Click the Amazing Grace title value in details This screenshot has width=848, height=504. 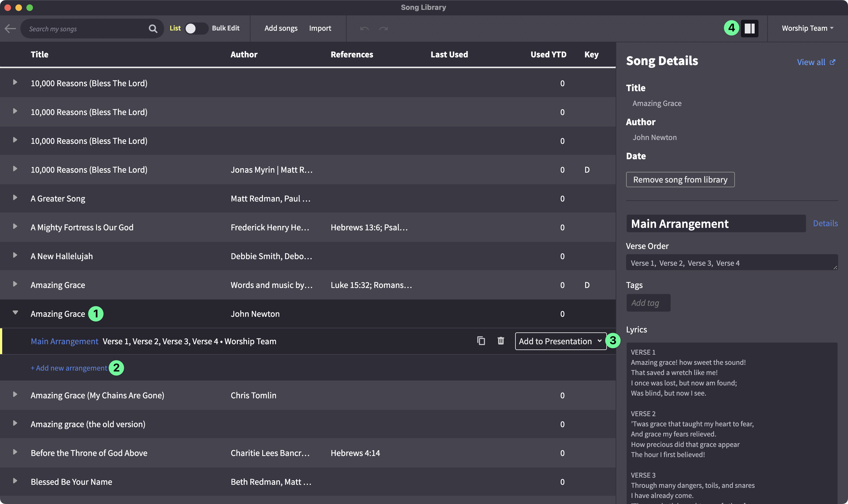tap(657, 103)
